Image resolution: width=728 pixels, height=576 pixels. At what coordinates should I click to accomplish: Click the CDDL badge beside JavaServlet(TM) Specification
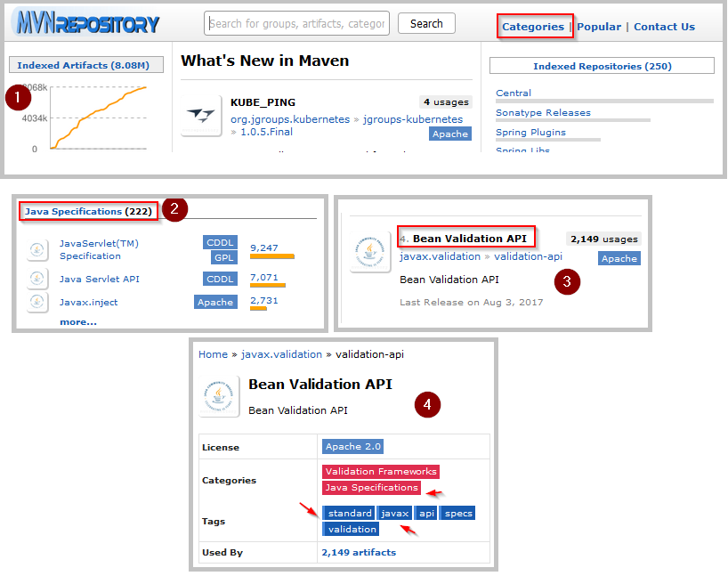click(220, 242)
